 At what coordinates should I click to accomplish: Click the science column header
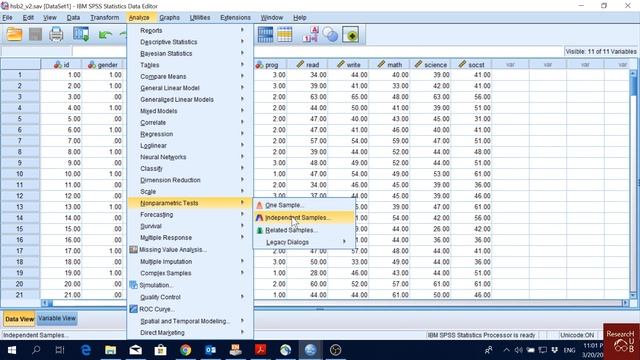pos(431,64)
